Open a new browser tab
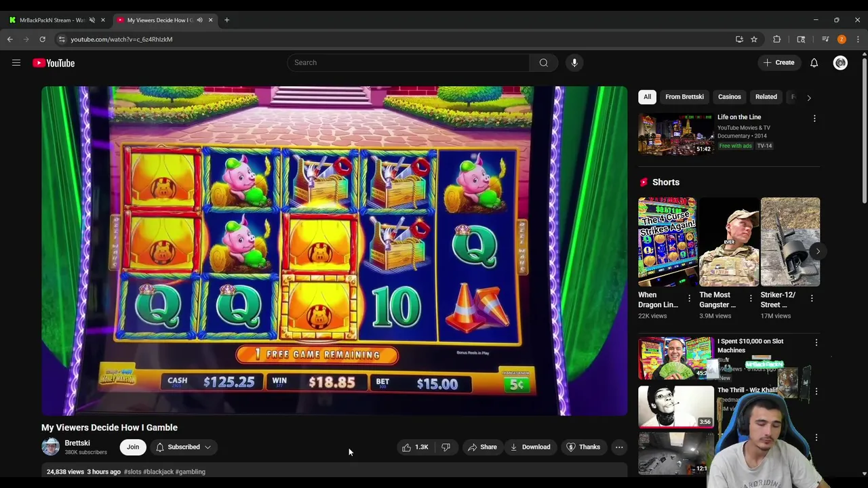This screenshot has width=868, height=488. (x=226, y=20)
